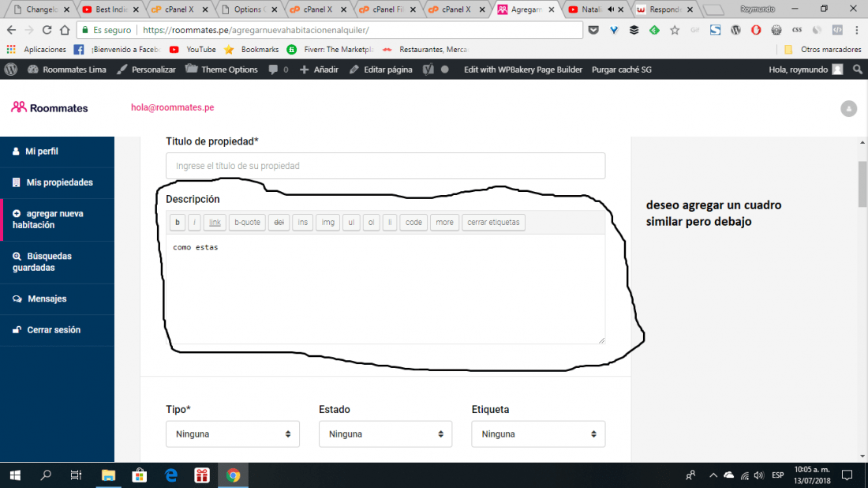Click the Opera red extension icon
868x488 pixels.
(x=756, y=30)
